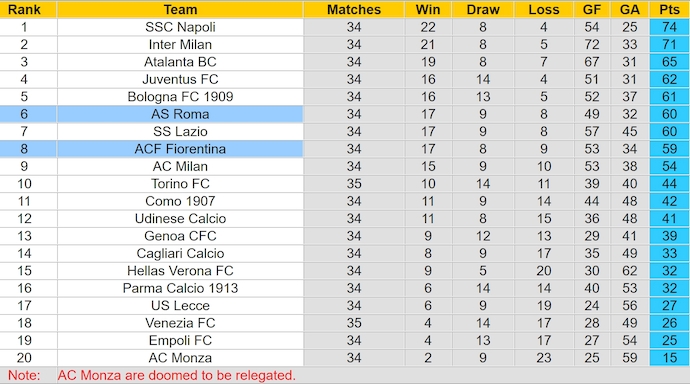Click Napoli's 74 points cell
The image size is (690, 384).
click(x=669, y=27)
